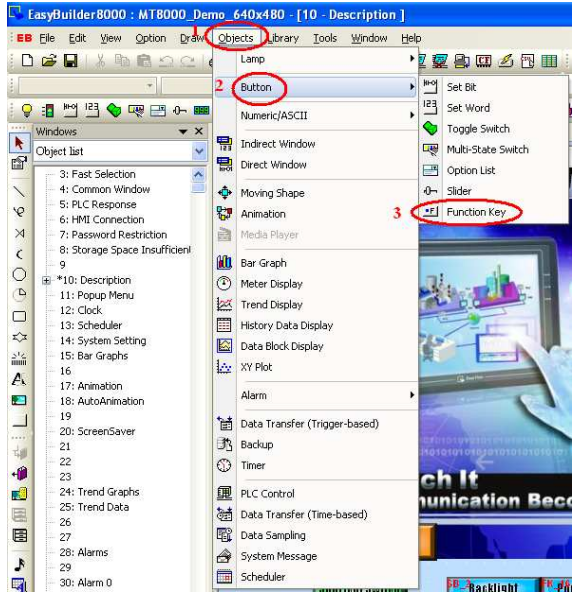Choose Function Key from Button submenu

(494, 212)
